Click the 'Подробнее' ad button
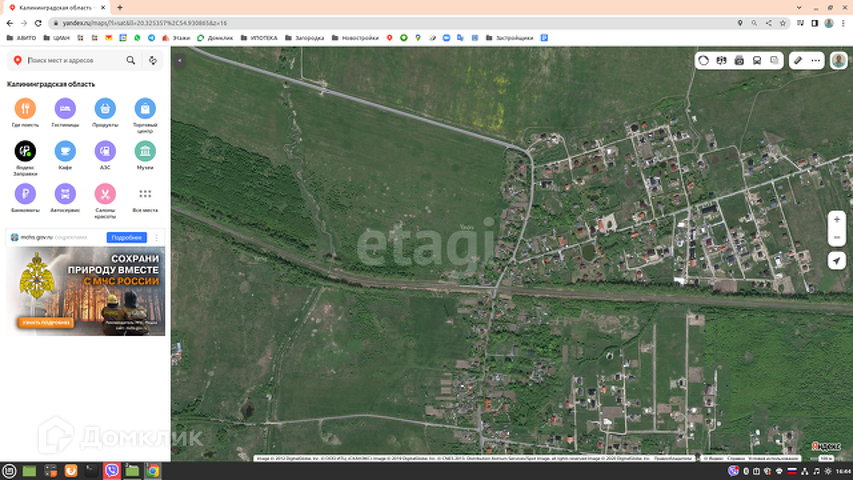853x480 pixels. click(x=126, y=237)
